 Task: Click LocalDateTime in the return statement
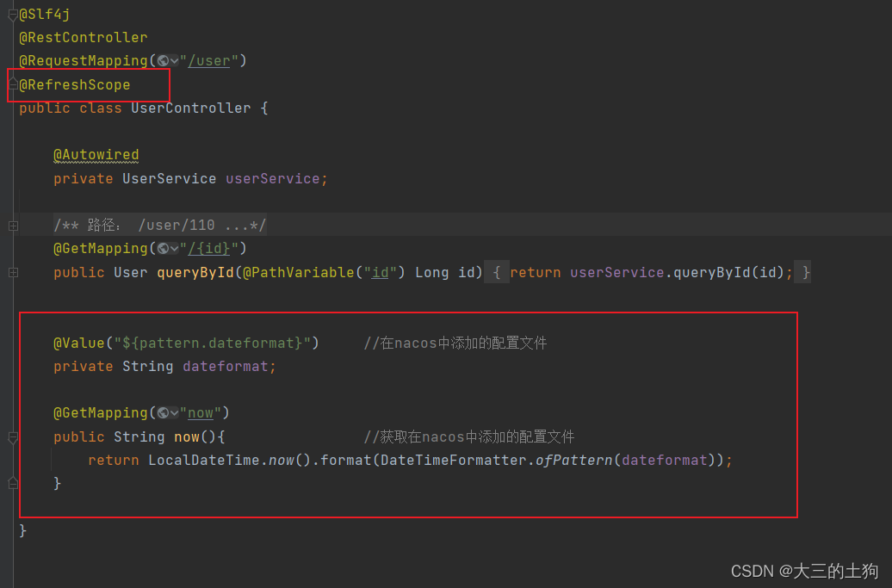coord(204,460)
